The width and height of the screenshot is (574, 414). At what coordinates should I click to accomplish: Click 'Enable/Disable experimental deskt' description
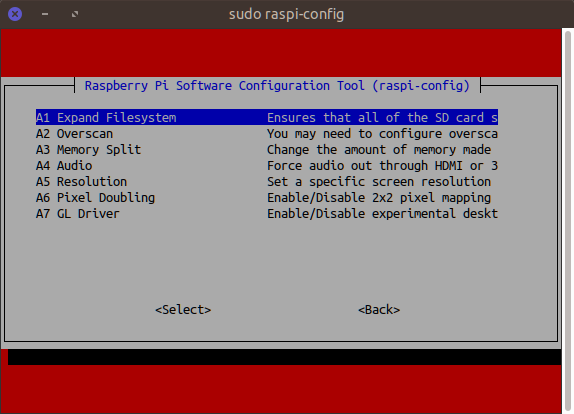[382, 214]
